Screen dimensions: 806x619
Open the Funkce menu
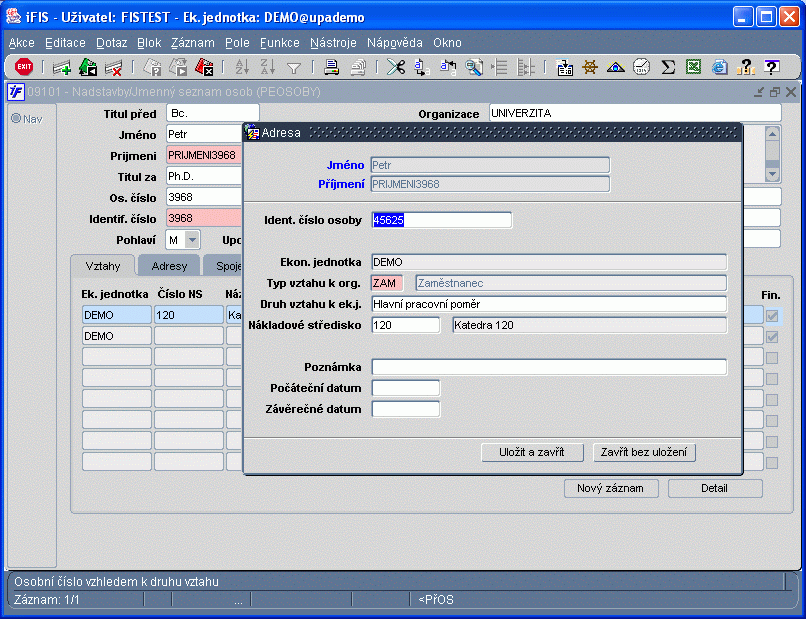tap(280, 43)
